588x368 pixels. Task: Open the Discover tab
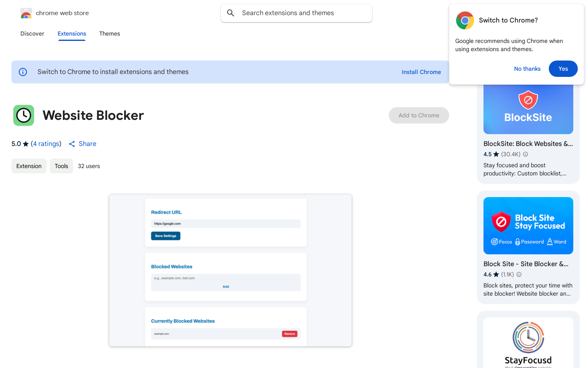(32, 34)
